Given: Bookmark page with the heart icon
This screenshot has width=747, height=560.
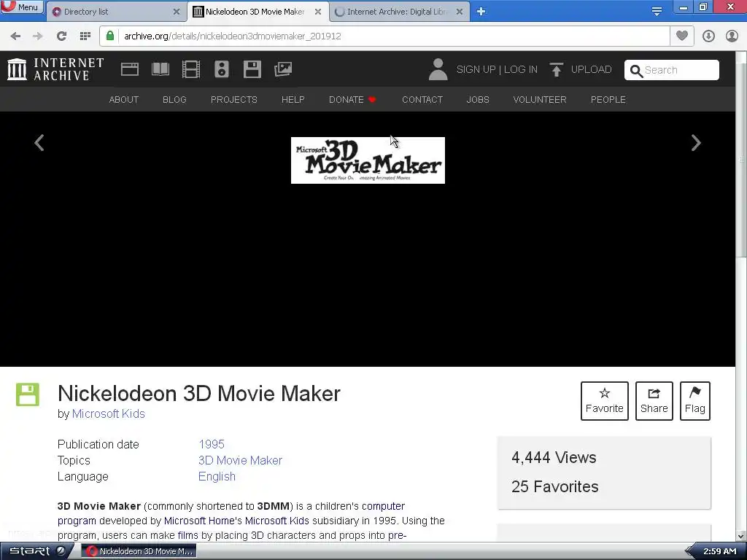Looking at the screenshot, I should [x=682, y=36].
